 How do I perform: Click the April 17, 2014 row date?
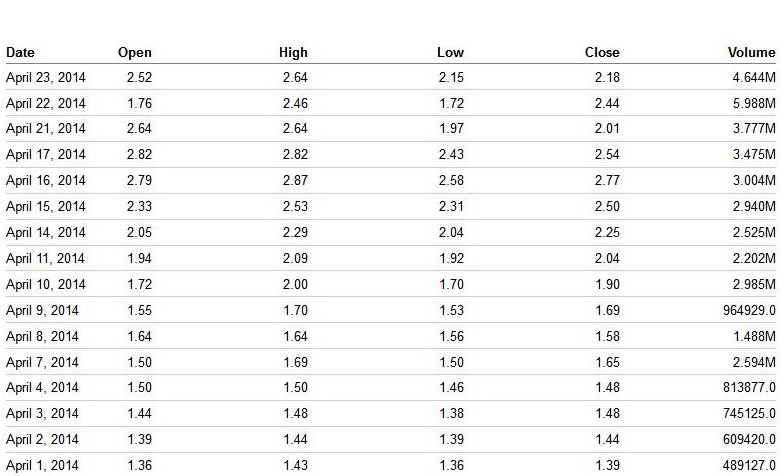tap(46, 155)
